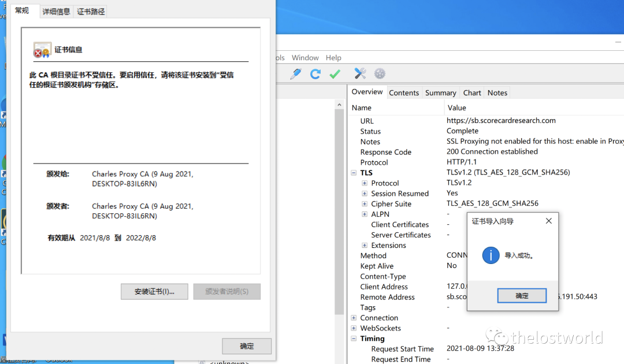Image resolution: width=624 pixels, height=364 pixels.
Task: Click the certificate icon beside 证书信息
Action: pos(42,50)
